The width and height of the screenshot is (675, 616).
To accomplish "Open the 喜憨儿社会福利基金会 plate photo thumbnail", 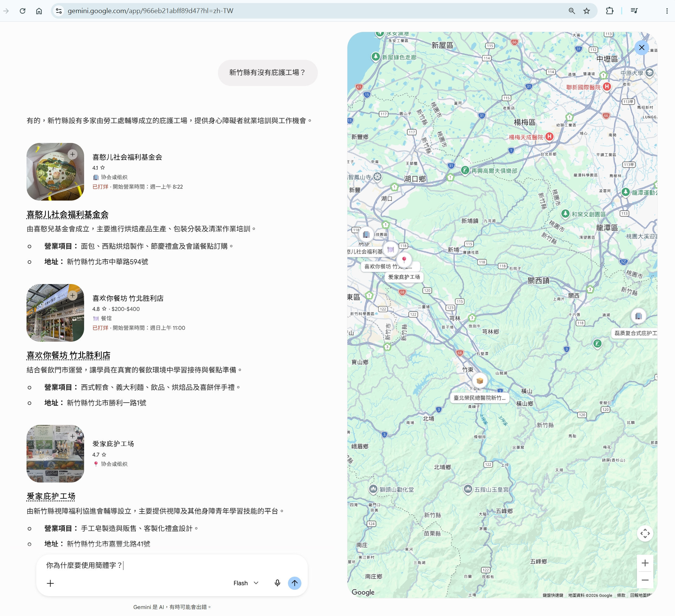I will 55,172.
